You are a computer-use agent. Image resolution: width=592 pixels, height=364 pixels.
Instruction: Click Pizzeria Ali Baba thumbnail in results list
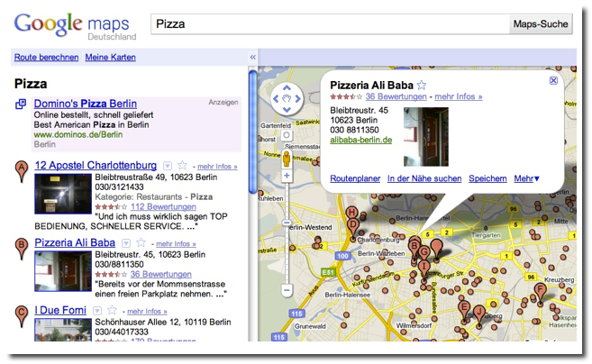click(63, 271)
